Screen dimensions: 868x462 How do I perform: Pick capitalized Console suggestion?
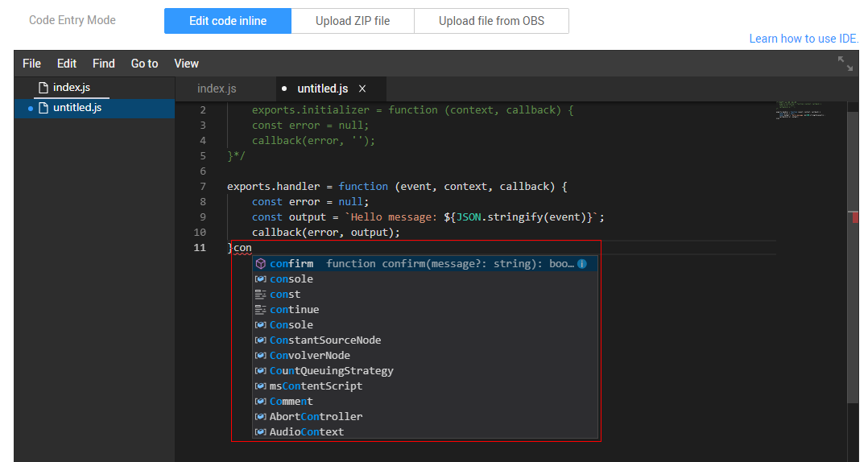pyautogui.click(x=425, y=325)
